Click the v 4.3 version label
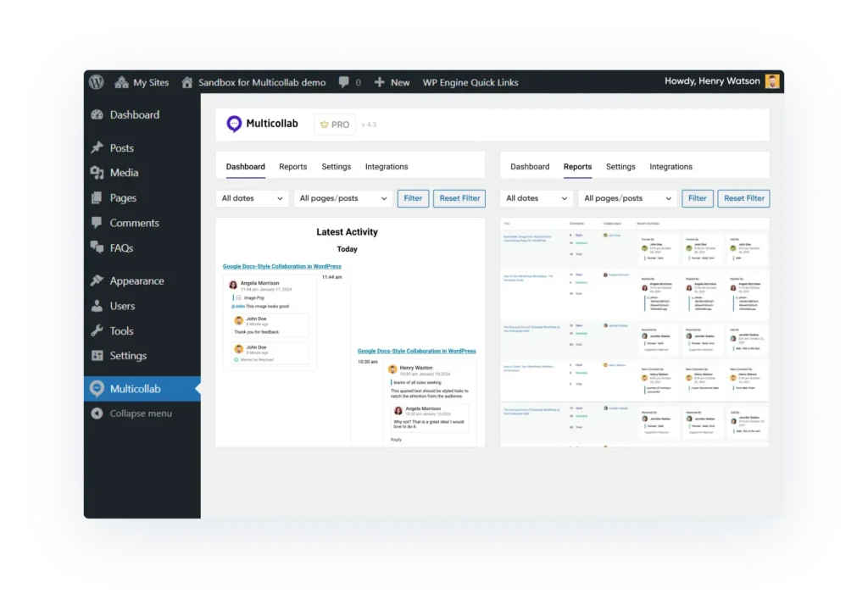 click(369, 125)
